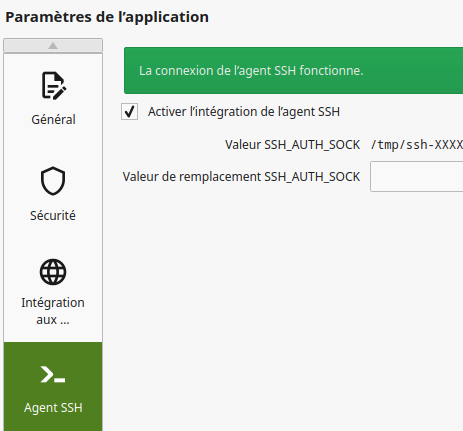
Task: Click 'La connexion de l'agent SSH fonctionne' text
Action: [x=251, y=71]
